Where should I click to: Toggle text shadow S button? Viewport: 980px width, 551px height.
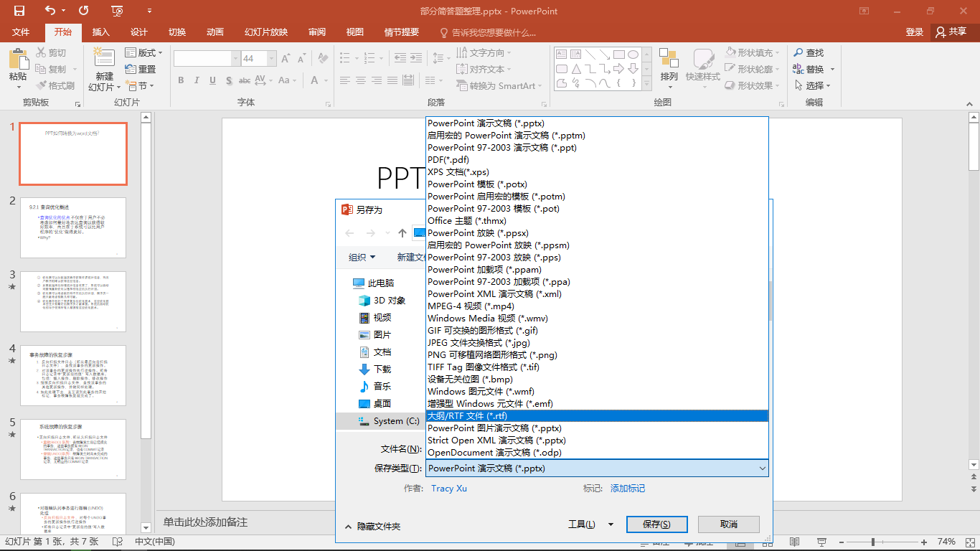[229, 80]
